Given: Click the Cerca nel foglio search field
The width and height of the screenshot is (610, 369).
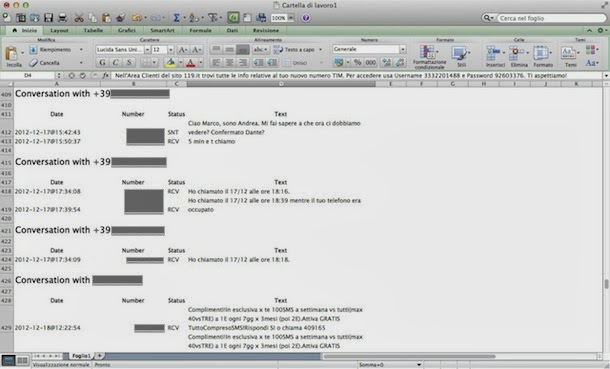Looking at the screenshot, I should 552,18.
